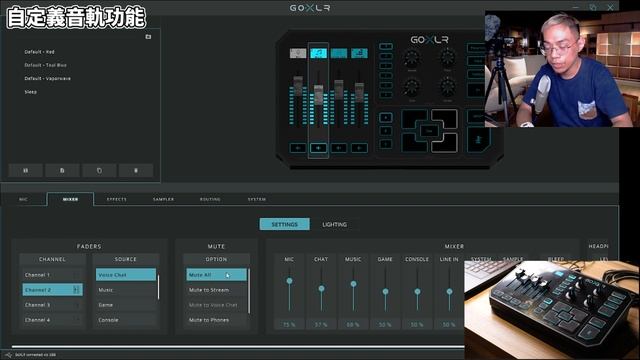Image resolution: width=640 pixels, height=360 pixels.
Task: Click the 68 % MUSIC value field
Action: (x=353, y=324)
